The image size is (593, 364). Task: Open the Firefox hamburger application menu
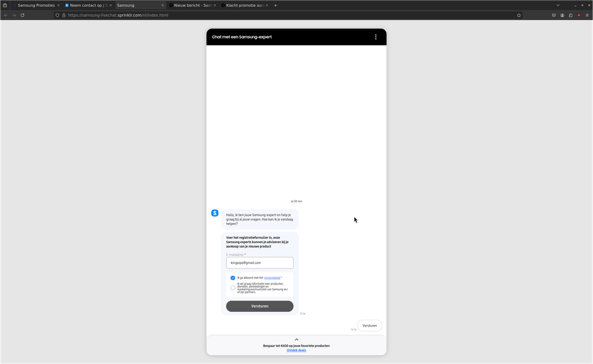587,15
